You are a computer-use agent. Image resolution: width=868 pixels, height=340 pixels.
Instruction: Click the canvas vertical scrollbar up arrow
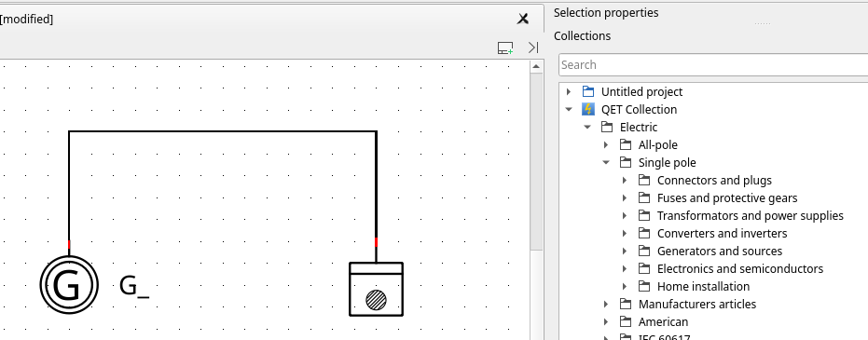point(536,66)
